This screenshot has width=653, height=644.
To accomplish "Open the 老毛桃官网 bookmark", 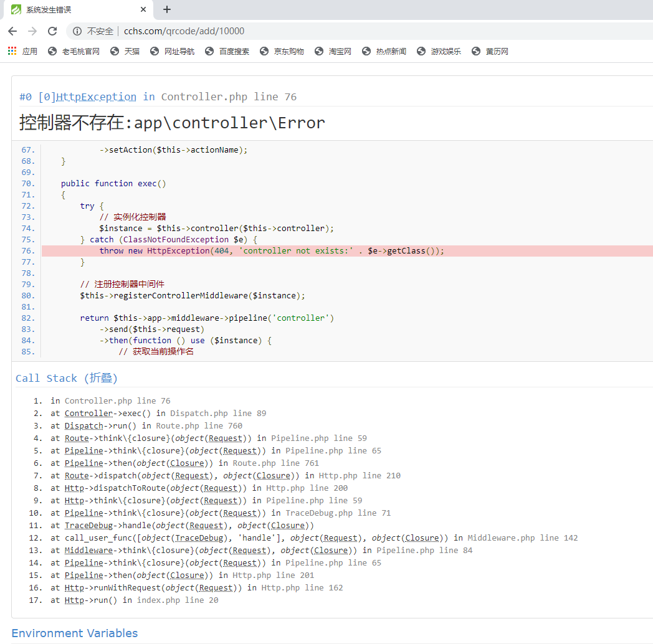I will click(x=74, y=51).
